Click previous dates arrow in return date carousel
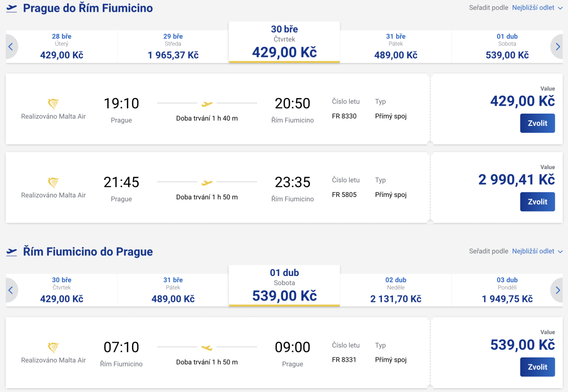The height and width of the screenshot is (392, 568). (11, 290)
